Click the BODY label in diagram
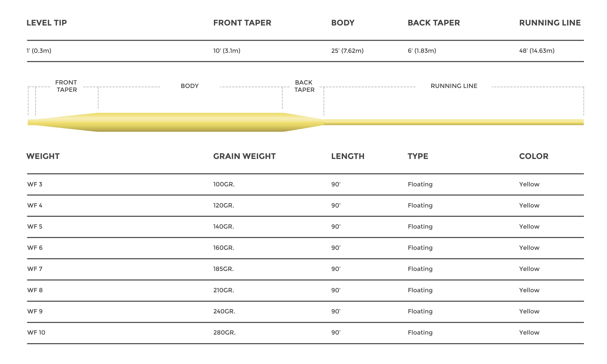Image resolution: width=607 pixels, height=364 pixels. click(x=189, y=86)
